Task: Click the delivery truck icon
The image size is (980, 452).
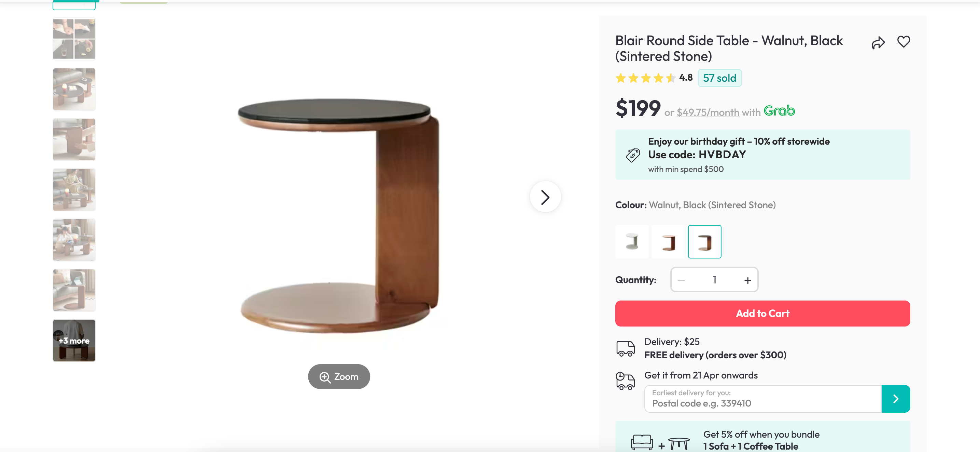Action: (x=625, y=348)
